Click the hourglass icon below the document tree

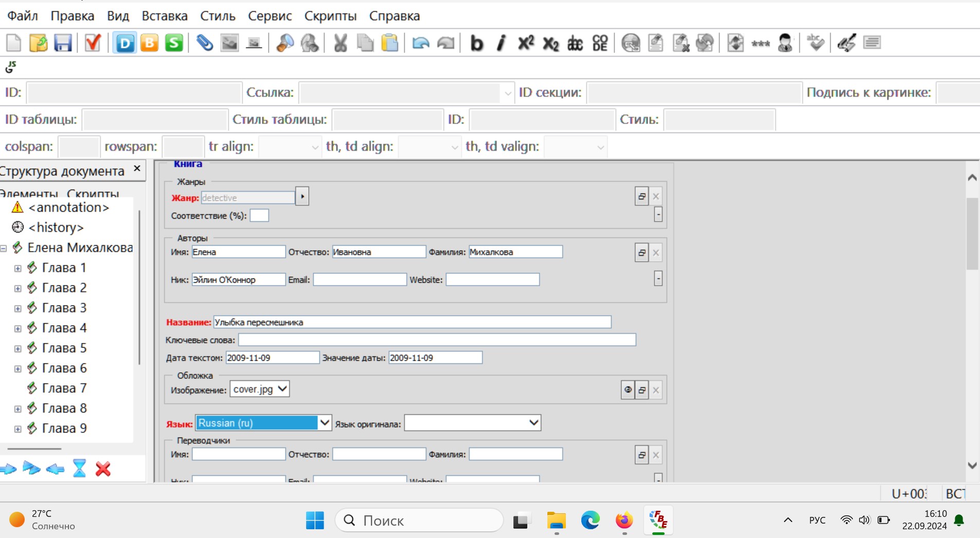[79, 468]
